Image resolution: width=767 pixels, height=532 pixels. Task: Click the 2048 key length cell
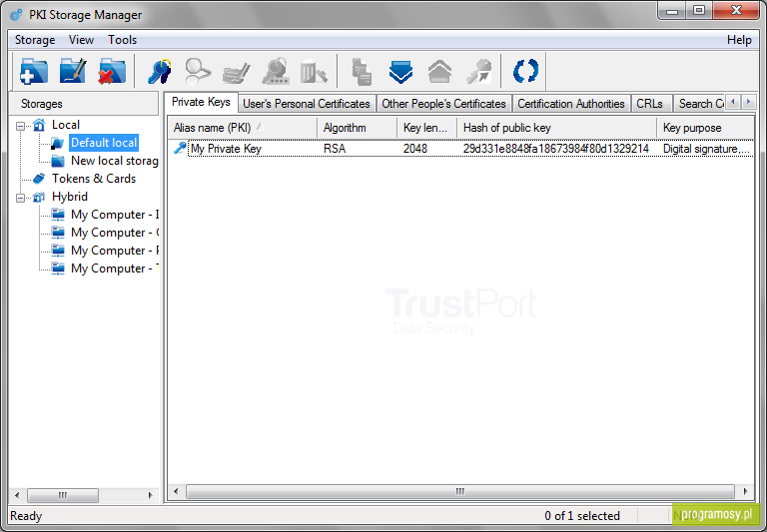[415, 148]
